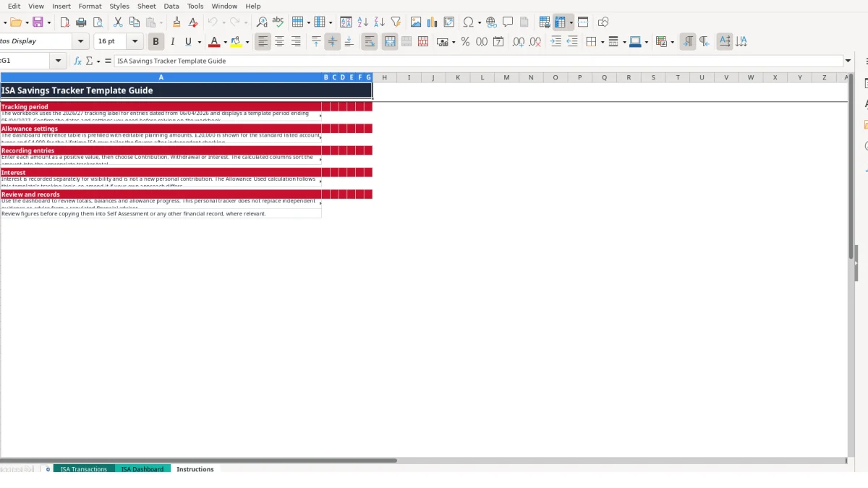
Task: Click the Add Decimal Place icon
Action: coord(519,42)
